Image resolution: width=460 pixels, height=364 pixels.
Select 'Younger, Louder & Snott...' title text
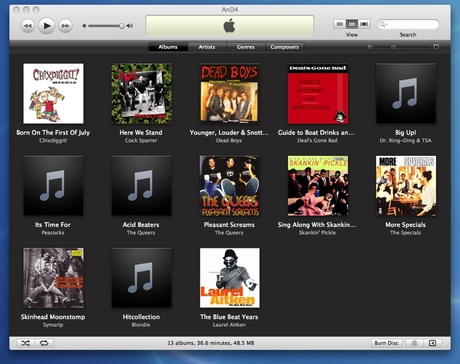click(x=229, y=133)
